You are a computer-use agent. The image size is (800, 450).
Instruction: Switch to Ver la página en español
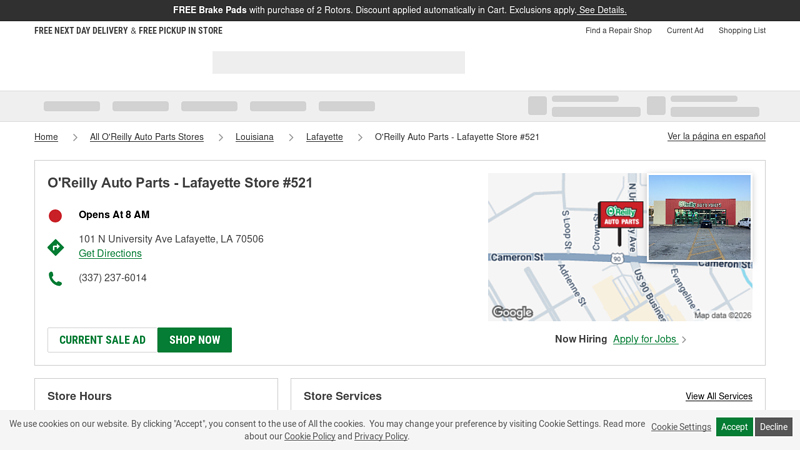pos(716,136)
